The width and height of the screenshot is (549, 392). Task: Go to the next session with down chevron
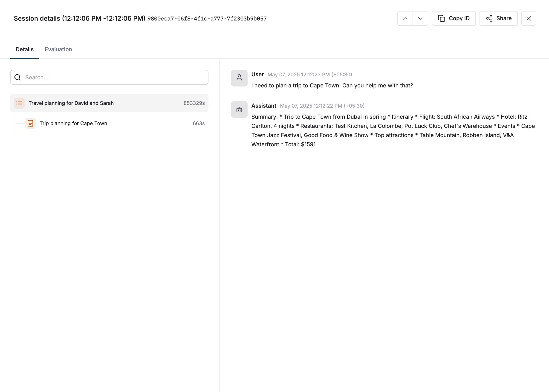[x=420, y=18]
